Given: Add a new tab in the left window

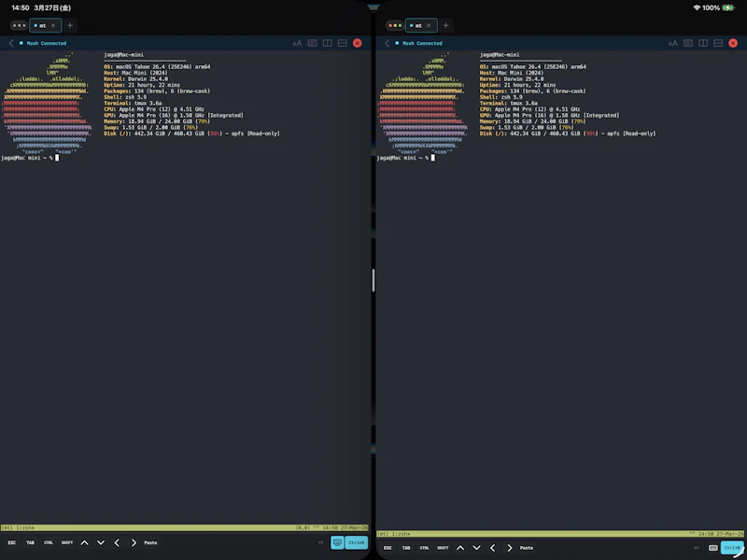Looking at the screenshot, I should 70,26.
